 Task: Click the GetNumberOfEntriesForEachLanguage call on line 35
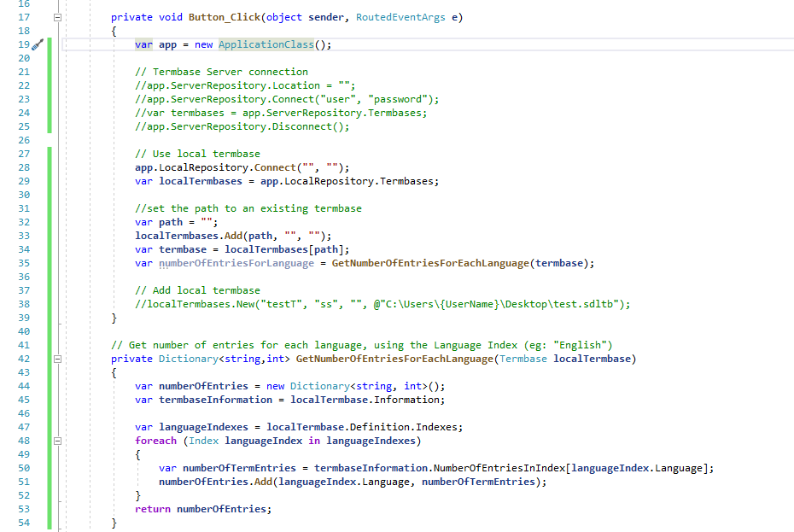pyautogui.click(x=430, y=264)
